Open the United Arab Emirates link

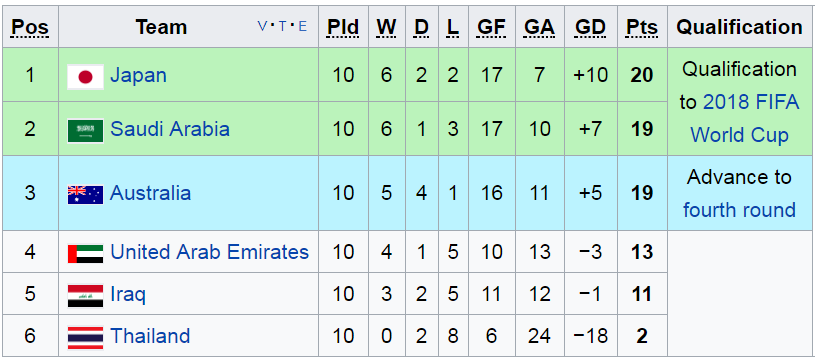[209, 252]
